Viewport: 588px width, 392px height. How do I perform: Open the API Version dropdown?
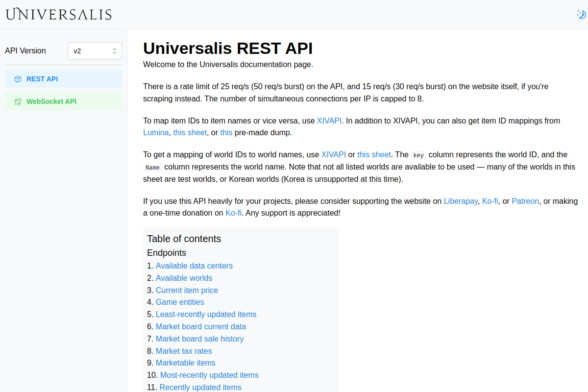(95, 51)
